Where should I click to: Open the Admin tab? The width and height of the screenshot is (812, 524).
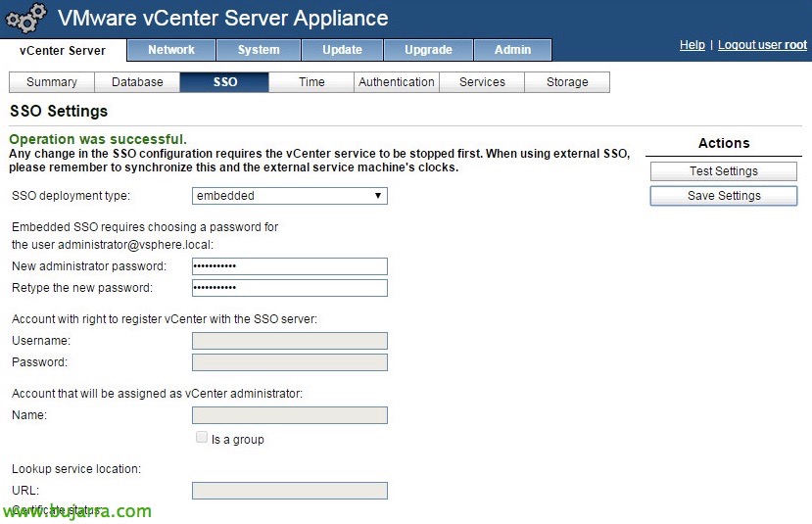512,50
